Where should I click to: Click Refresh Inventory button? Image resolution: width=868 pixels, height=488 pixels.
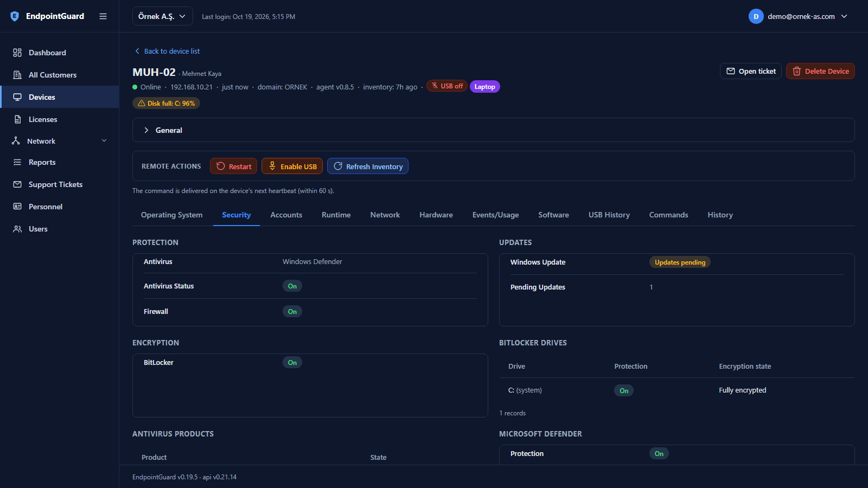pyautogui.click(x=368, y=166)
